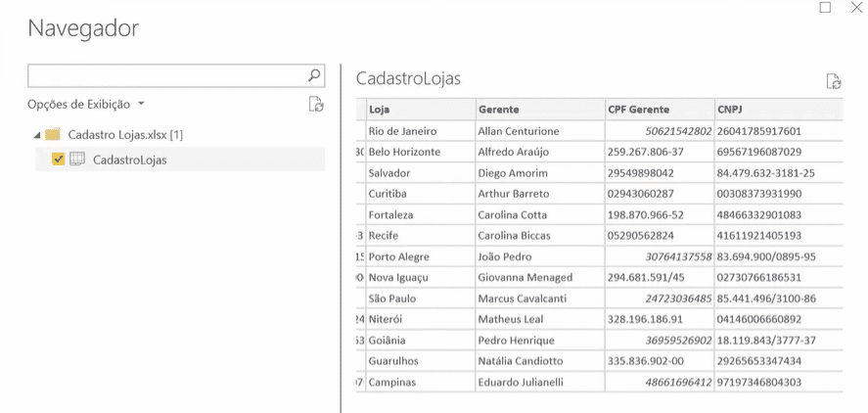Click the Allan Centurione cell

tap(540, 131)
